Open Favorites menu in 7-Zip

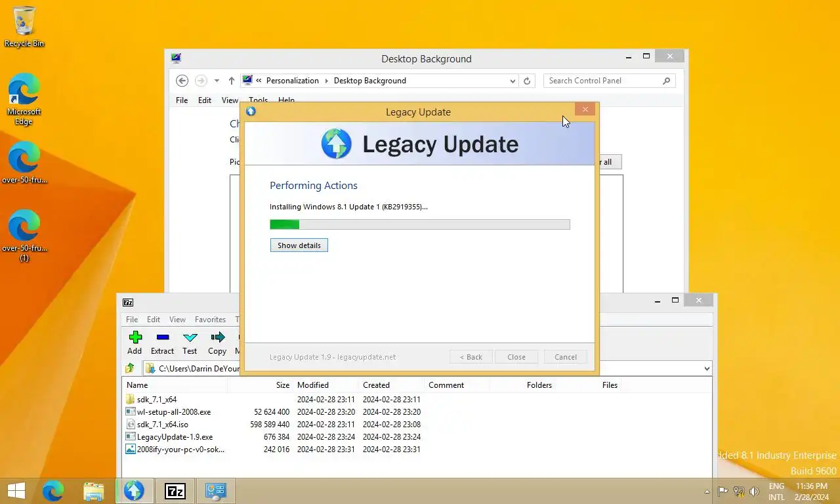210,320
